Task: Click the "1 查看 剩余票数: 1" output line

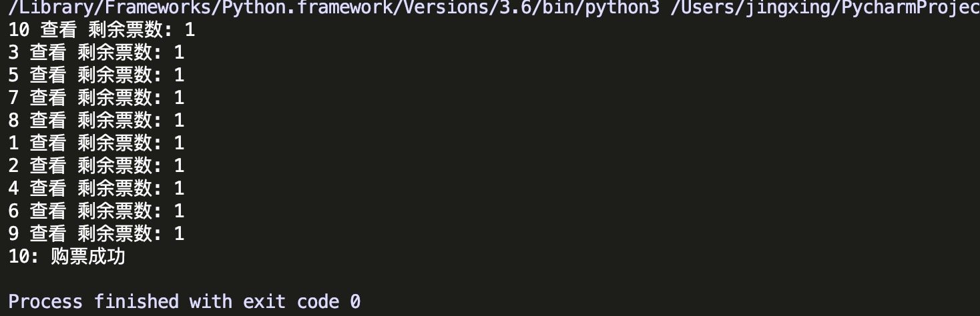Action: pos(95,143)
